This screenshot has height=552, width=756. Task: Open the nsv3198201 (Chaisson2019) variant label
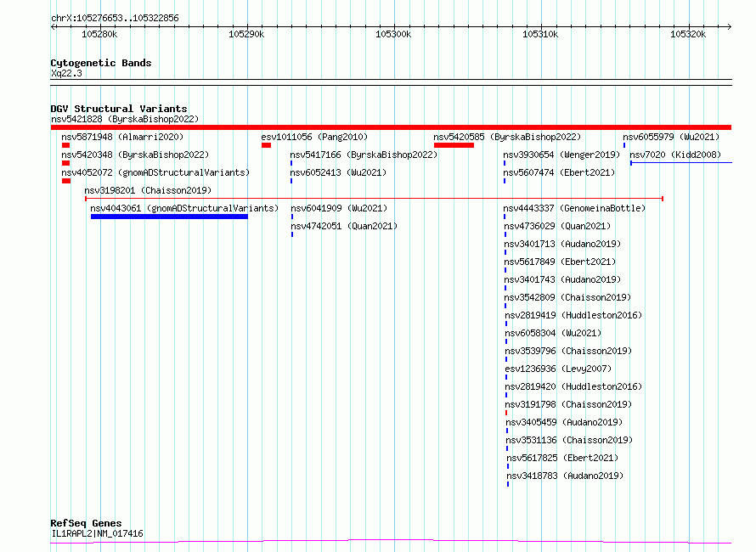coord(148,190)
